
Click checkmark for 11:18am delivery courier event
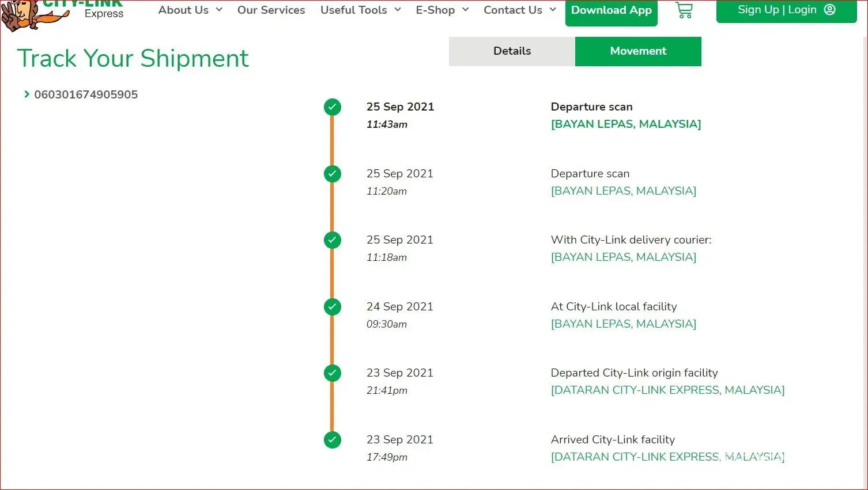(333, 240)
